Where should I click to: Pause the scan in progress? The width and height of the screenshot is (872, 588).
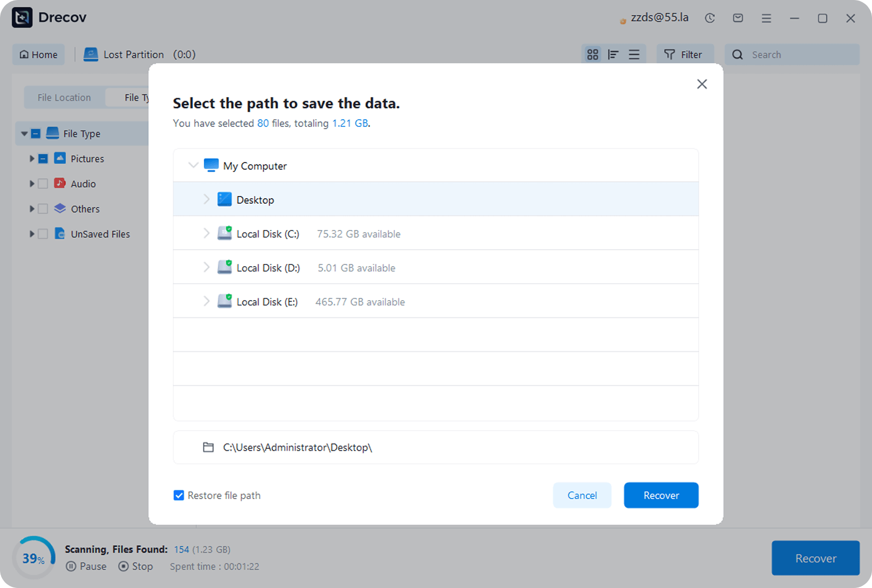click(x=86, y=566)
